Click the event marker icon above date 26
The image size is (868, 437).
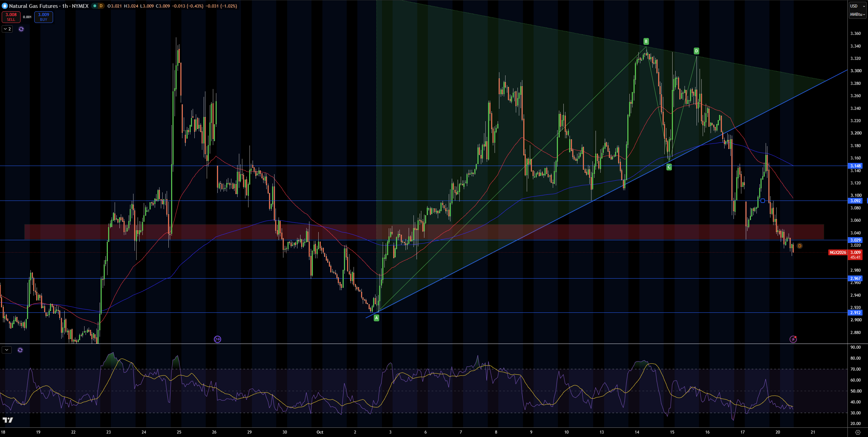[x=217, y=339]
